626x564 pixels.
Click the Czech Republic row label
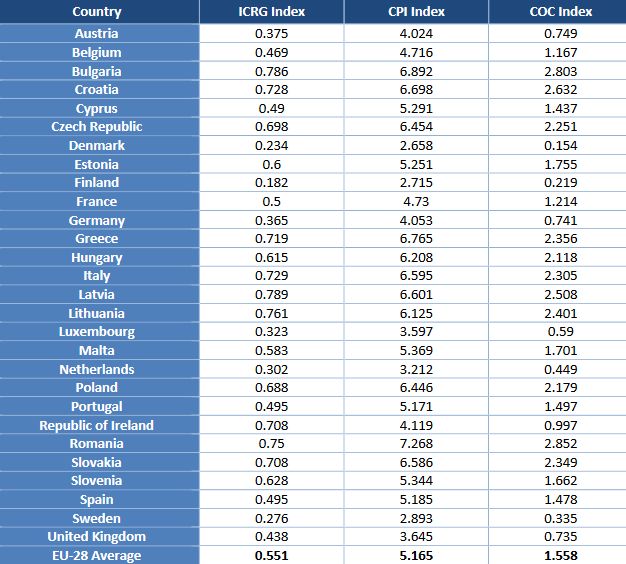pyautogui.click(x=97, y=127)
